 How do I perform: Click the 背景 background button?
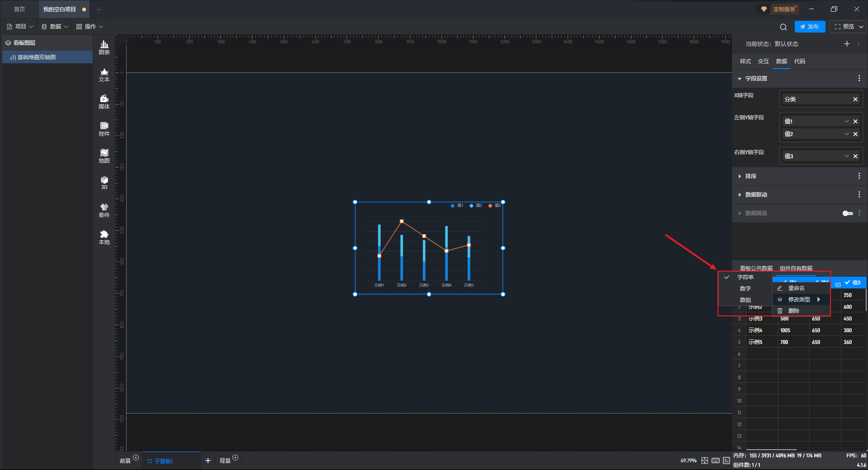click(x=225, y=461)
